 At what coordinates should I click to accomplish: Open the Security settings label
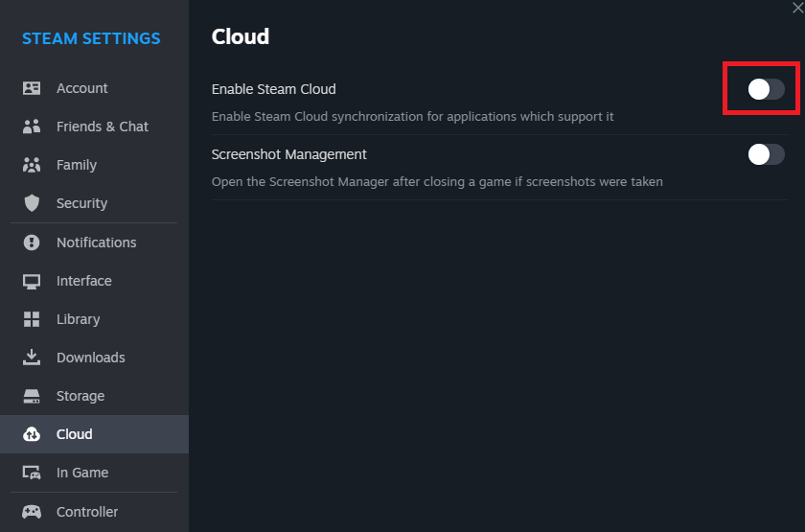pyautogui.click(x=81, y=203)
